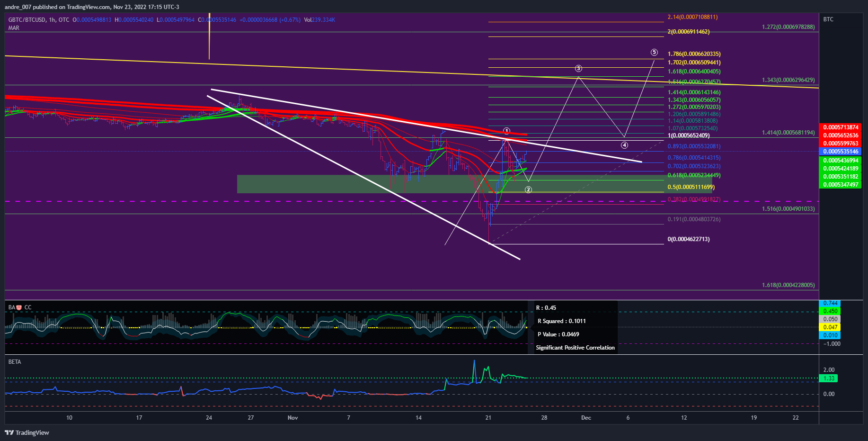Click the blue current price tag 0.0005535146
868x441 pixels.
coord(840,152)
